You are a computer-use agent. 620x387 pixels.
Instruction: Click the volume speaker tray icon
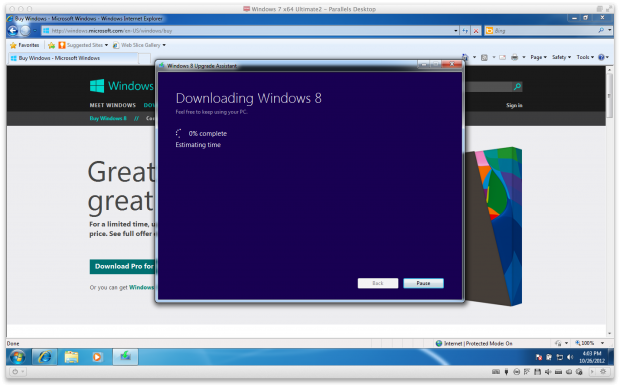tap(570, 357)
